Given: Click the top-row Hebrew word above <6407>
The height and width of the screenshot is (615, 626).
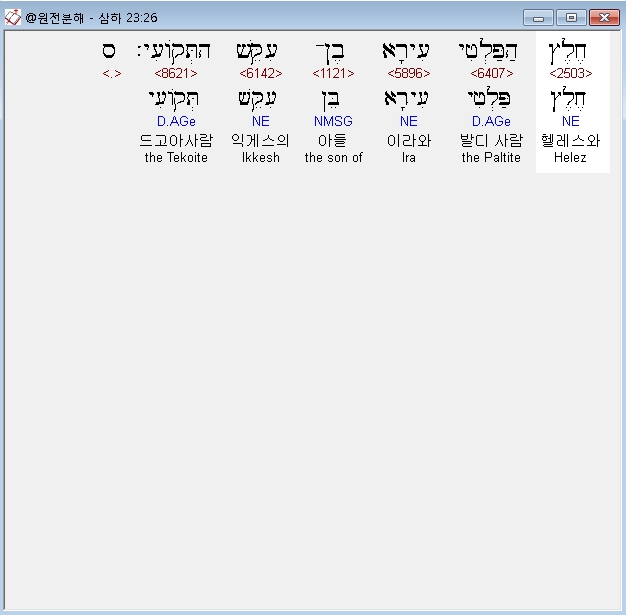Looking at the screenshot, I should click(x=488, y=52).
